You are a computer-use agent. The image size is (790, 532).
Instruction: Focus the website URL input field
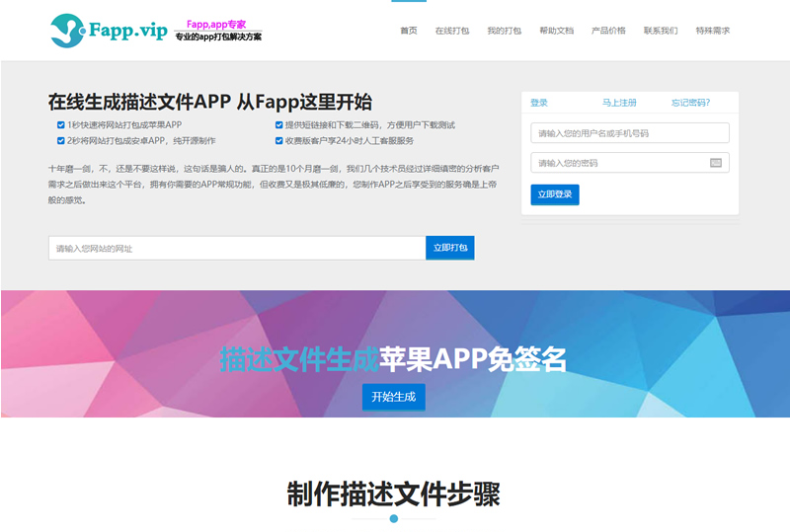click(x=237, y=248)
